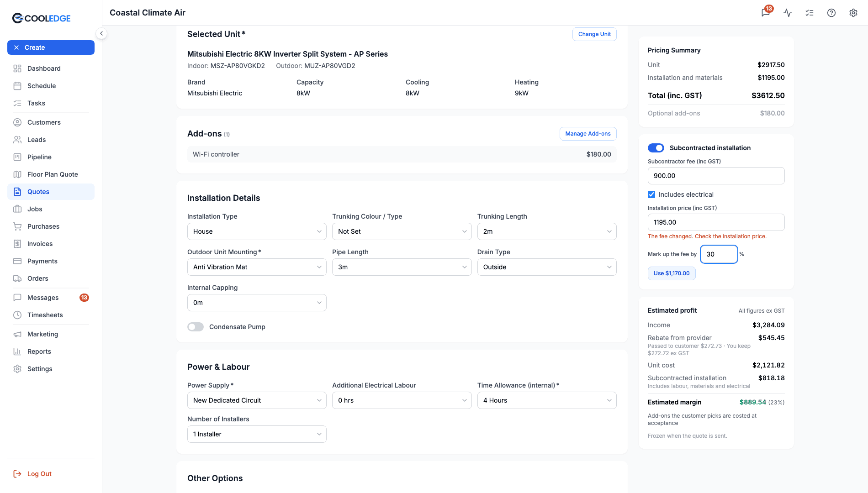Click the Reports bar chart icon

point(17,351)
